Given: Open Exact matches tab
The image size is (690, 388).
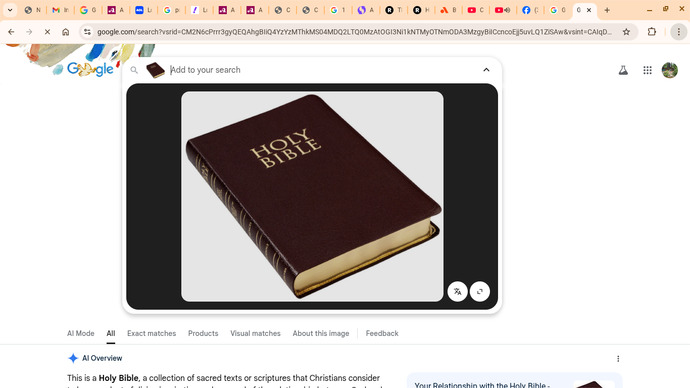Looking at the screenshot, I should pyautogui.click(x=151, y=333).
